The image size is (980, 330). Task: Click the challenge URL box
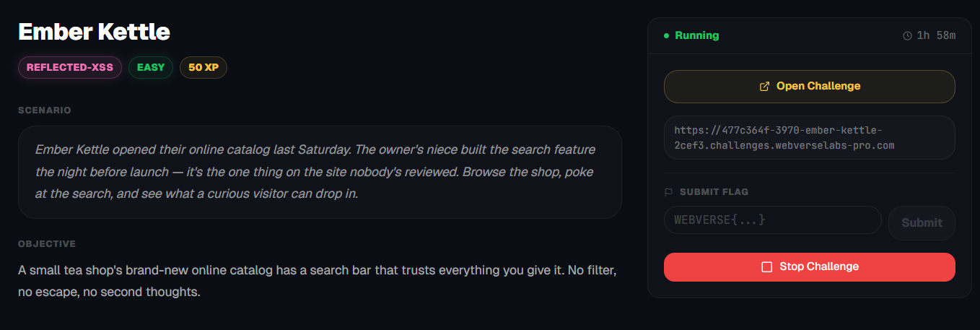(809, 137)
